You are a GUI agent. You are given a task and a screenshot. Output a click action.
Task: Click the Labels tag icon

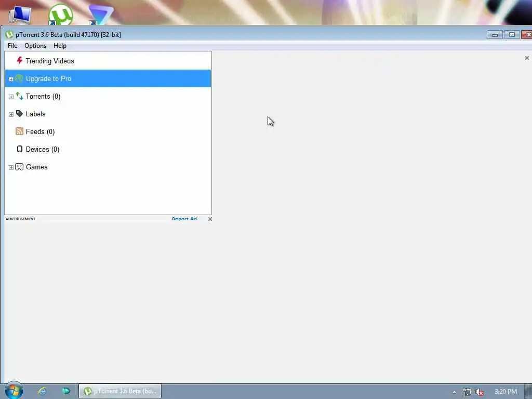19,114
